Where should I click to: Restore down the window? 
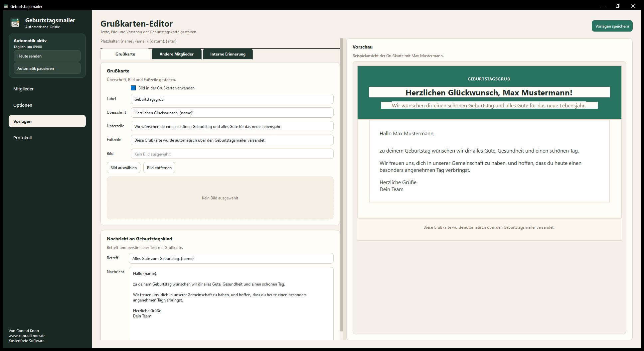pyautogui.click(x=618, y=6)
